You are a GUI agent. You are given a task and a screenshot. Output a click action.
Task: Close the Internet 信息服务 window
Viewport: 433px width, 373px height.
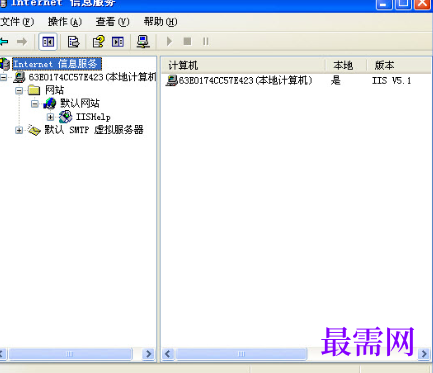422,4
